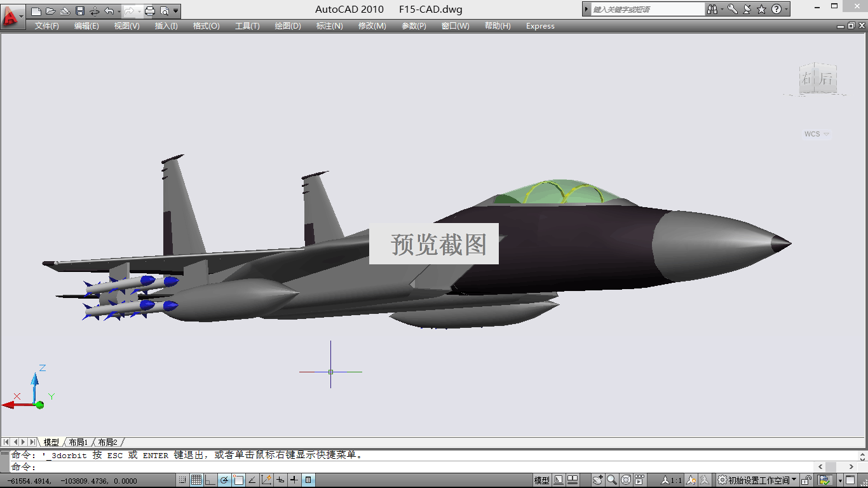Image resolution: width=868 pixels, height=488 pixels.
Task: Open the 初始设置工作空间 workspace switcher
Action: [757, 480]
